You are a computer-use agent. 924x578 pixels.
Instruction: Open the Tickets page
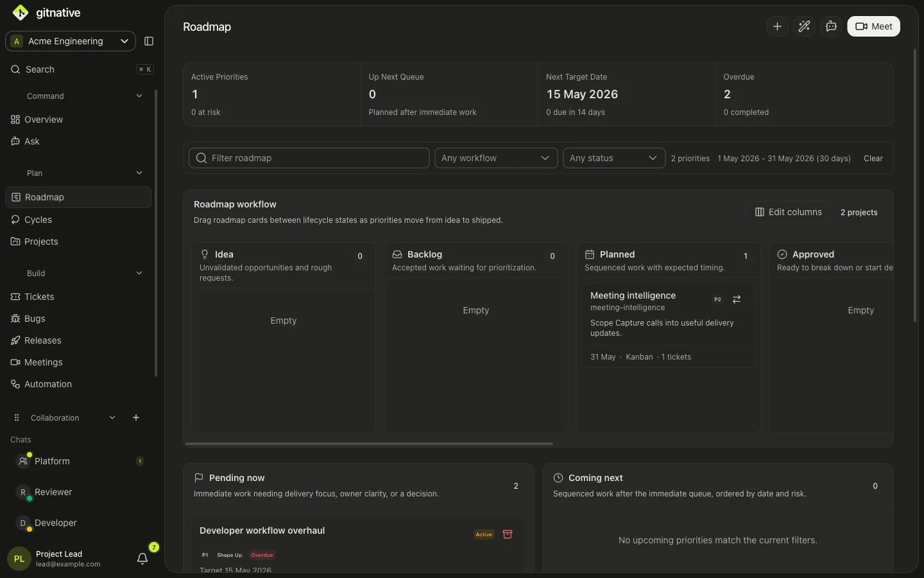(78, 297)
